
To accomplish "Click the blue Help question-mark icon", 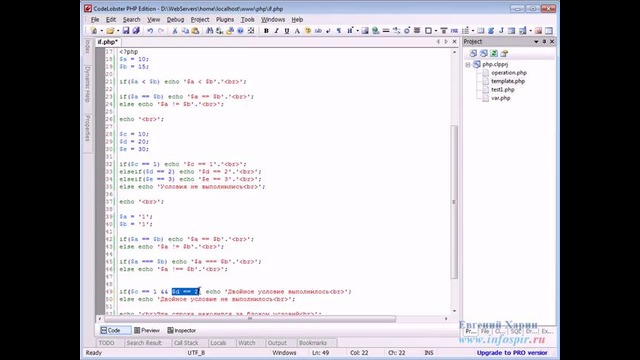I will [x=240, y=31].
